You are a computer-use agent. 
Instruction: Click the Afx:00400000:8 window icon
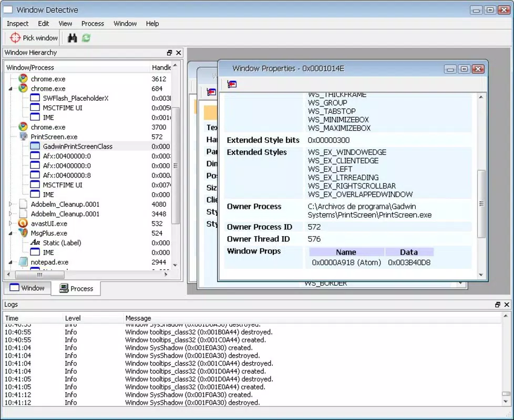[x=35, y=175]
